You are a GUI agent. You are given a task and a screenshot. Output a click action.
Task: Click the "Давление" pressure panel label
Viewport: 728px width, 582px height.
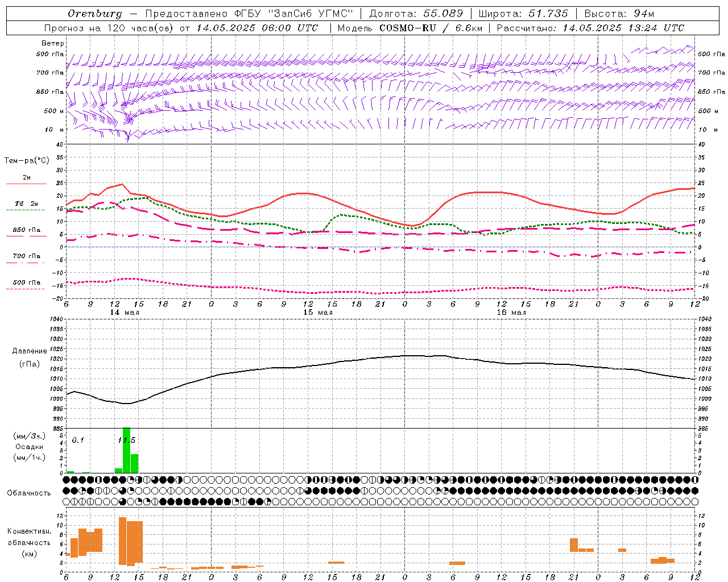point(30,351)
